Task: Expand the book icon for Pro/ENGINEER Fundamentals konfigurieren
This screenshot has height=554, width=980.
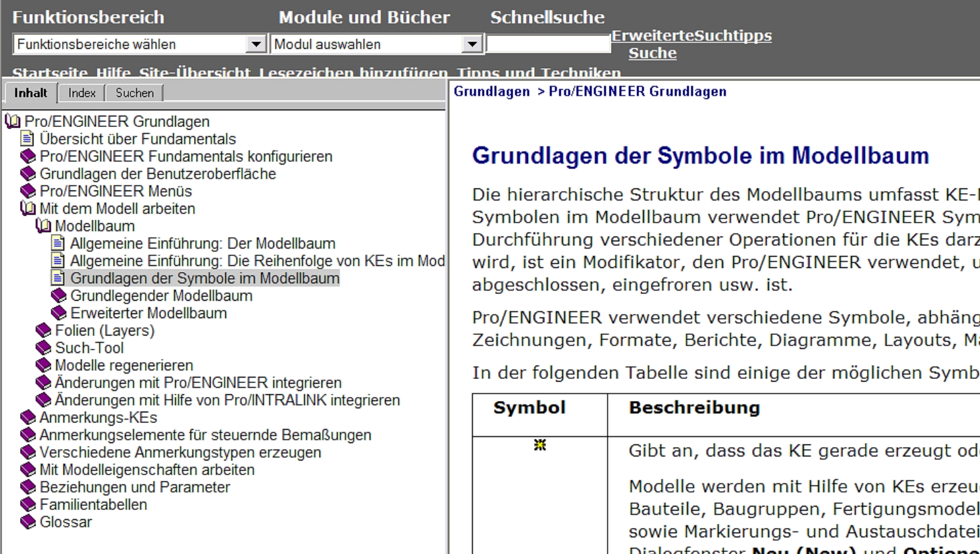Action: (x=28, y=156)
